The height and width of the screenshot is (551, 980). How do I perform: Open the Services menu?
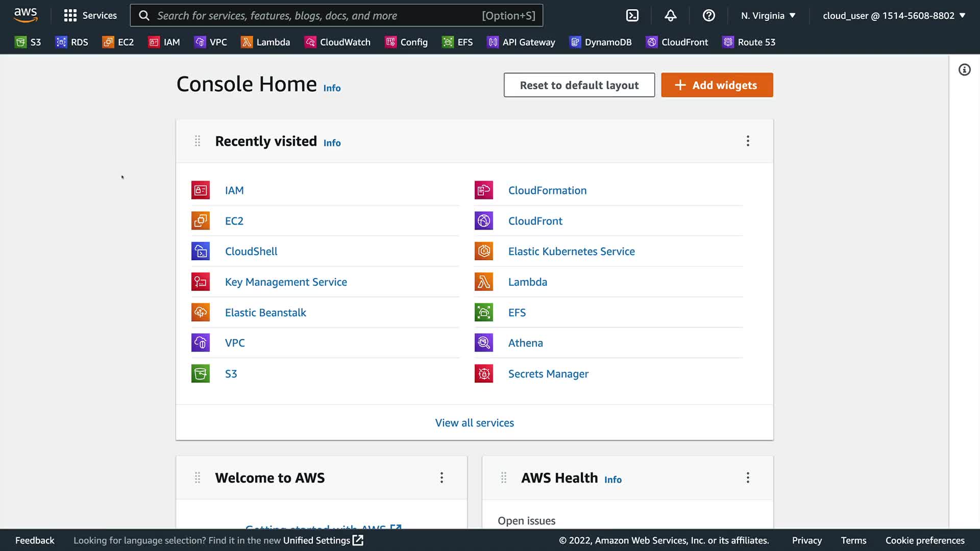(x=90, y=15)
